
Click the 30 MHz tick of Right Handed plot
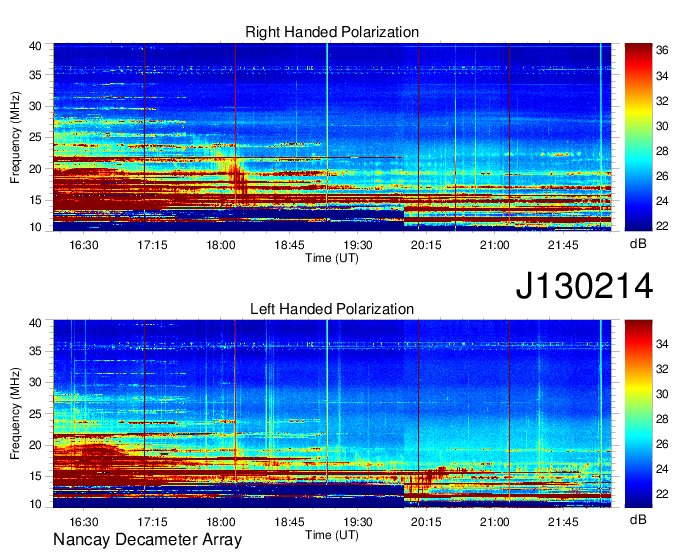pos(35,106)
